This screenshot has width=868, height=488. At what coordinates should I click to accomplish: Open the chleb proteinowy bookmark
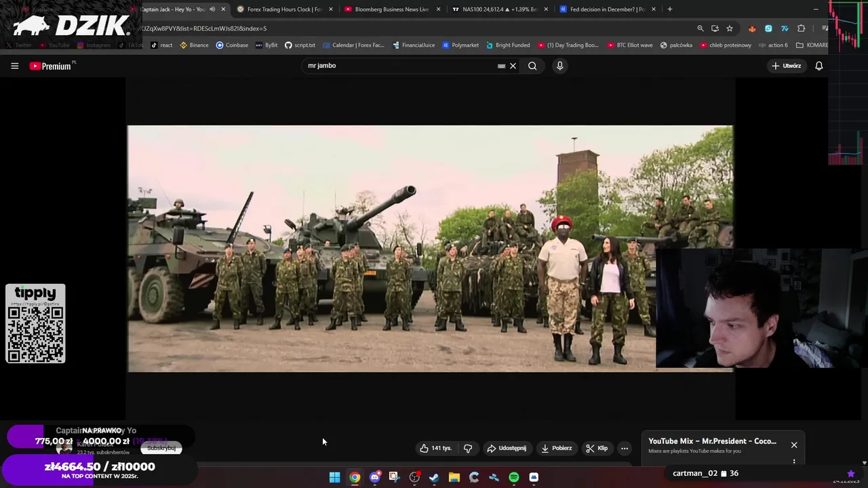coord(726,45)
